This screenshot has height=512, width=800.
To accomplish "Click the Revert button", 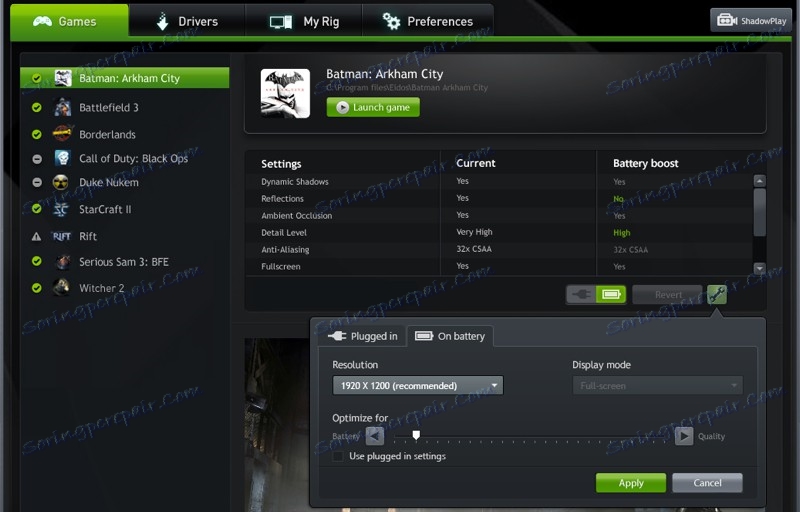I will 667,295.
